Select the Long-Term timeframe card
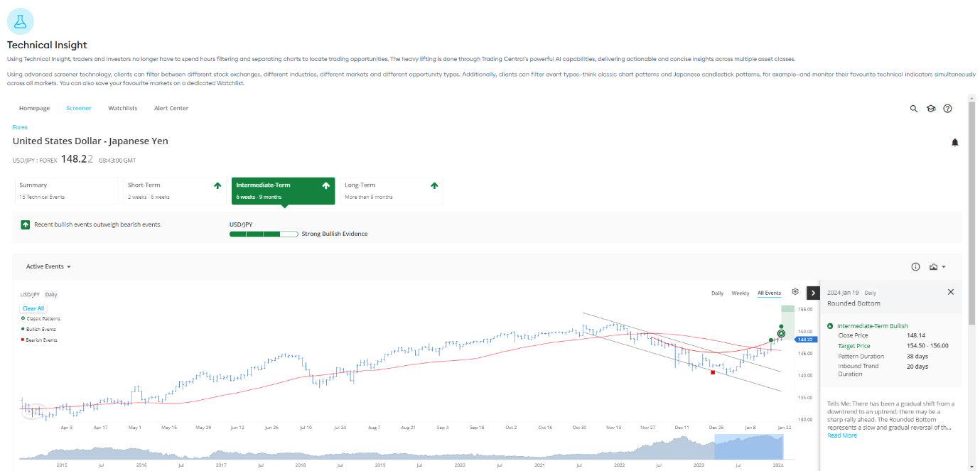The image size is (980, 471). click(x=391, y=190)
